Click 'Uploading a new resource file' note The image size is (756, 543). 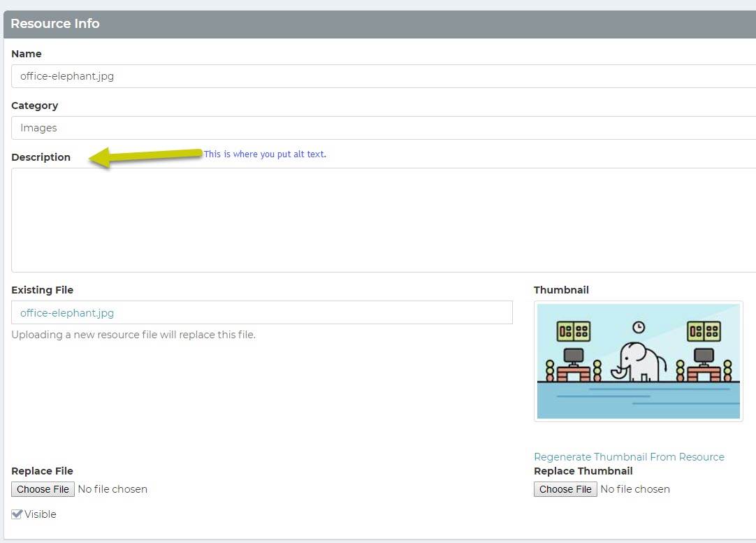[133, 335]
